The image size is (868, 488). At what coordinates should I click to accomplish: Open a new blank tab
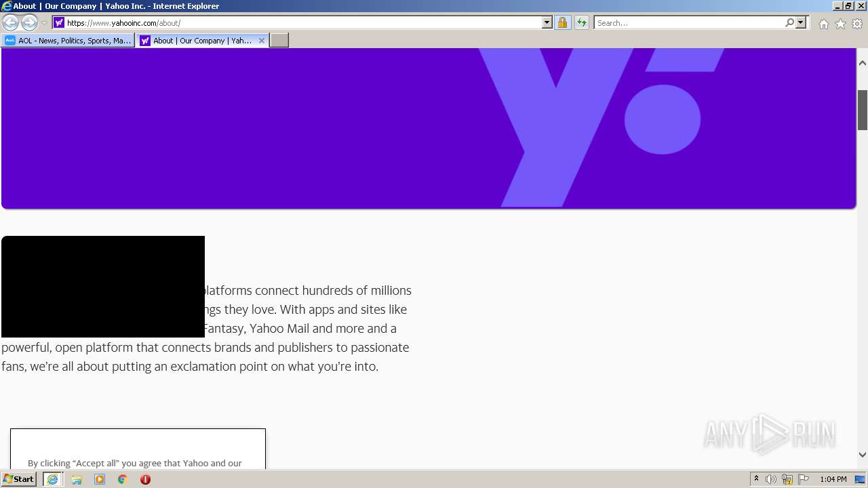(279, 41)
